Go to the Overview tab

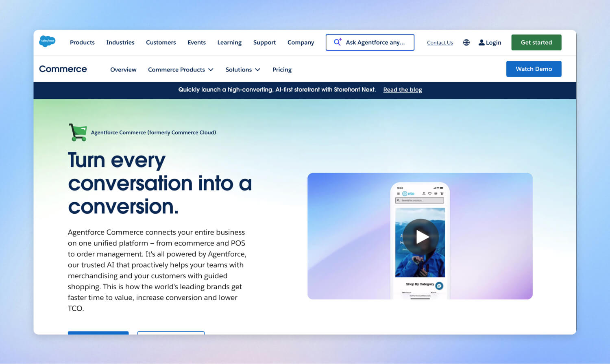(123, 69)
